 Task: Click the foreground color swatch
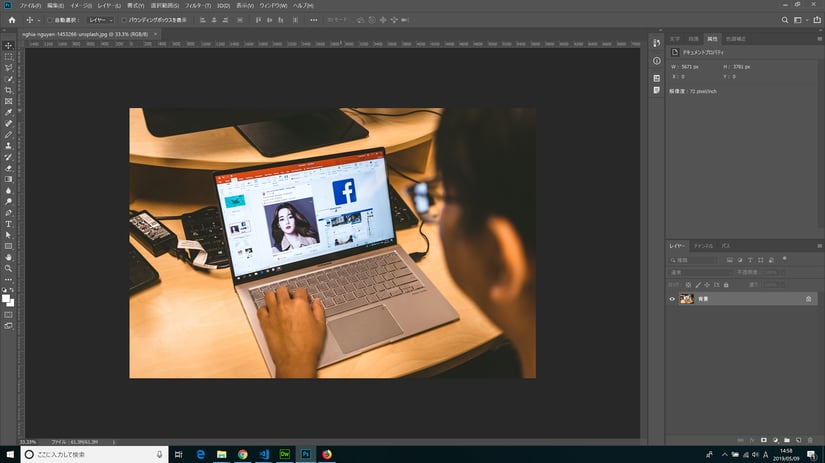coord(6,297)
